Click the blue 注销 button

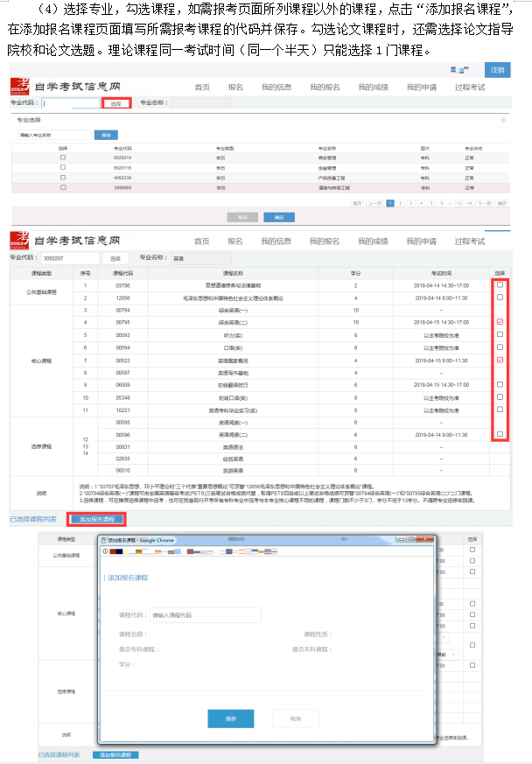497,69
